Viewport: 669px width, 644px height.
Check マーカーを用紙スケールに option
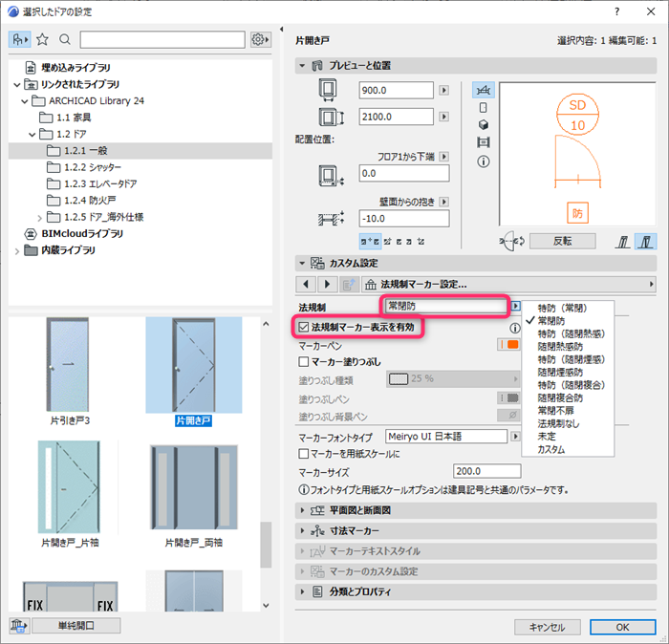(303, 454)
